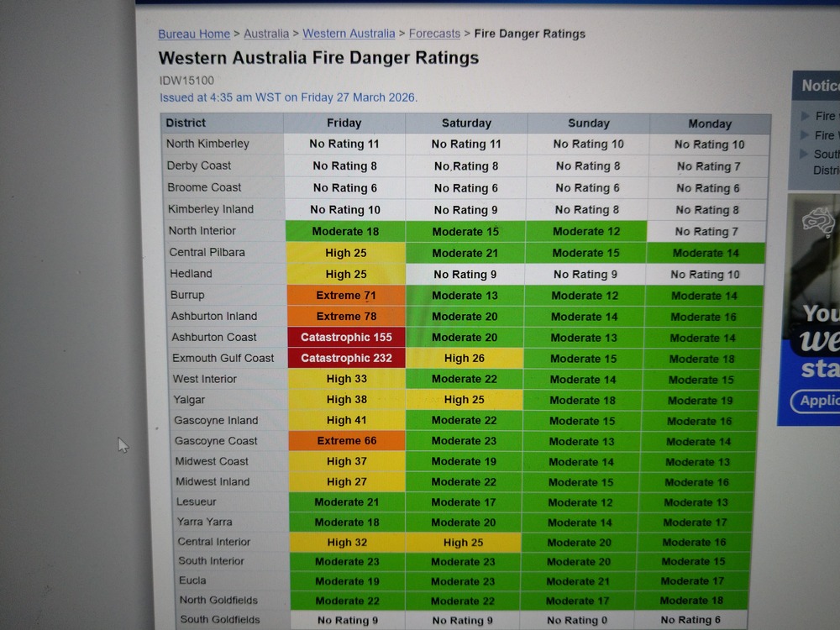Screen dimensions: 840x630
Task: Select the Friday column header
Action: [344, 123]
